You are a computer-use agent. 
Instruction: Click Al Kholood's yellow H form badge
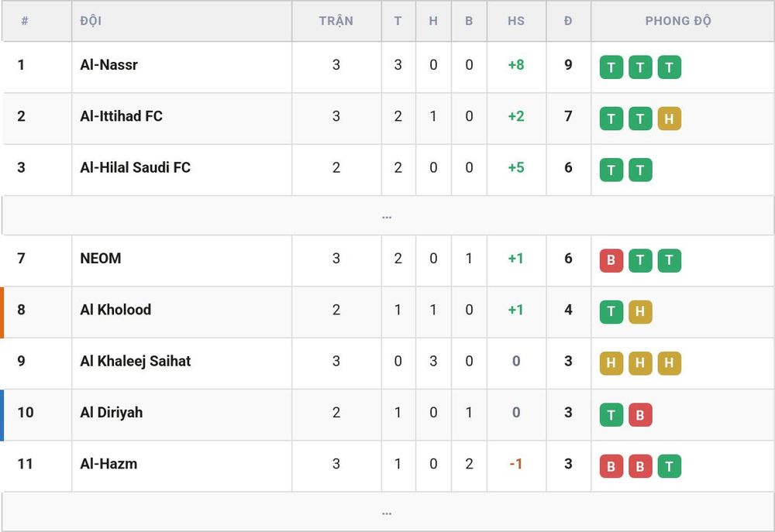click(x=640, y=312)
